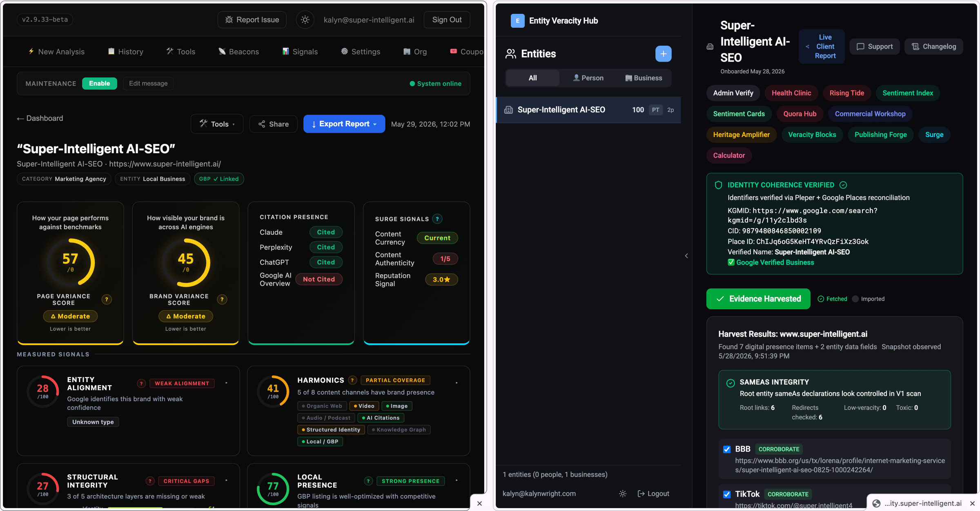Expand the Harmonics card arrow

point(457,383)
